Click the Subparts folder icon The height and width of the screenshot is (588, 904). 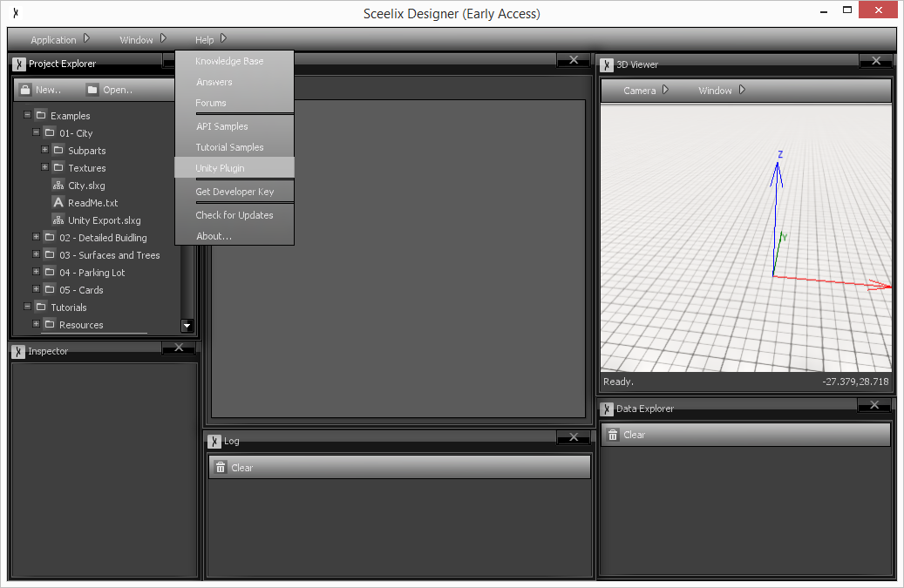pyautogui.click(x=58, y=150)
